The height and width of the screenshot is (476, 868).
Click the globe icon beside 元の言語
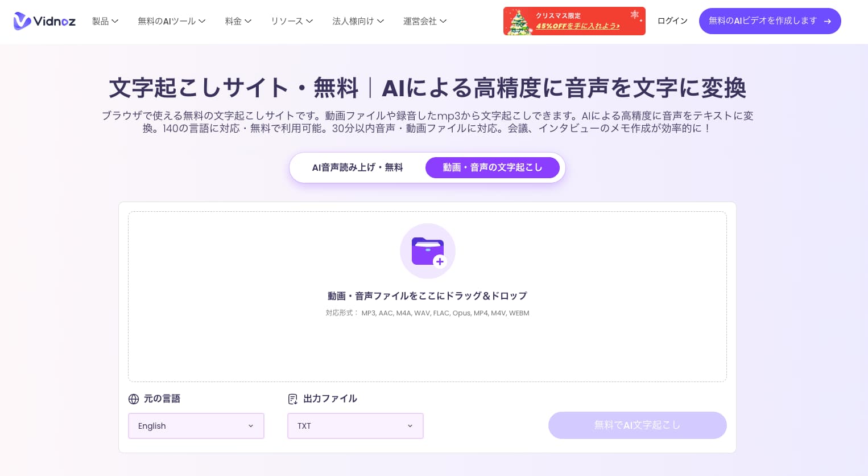pos(134,399)
